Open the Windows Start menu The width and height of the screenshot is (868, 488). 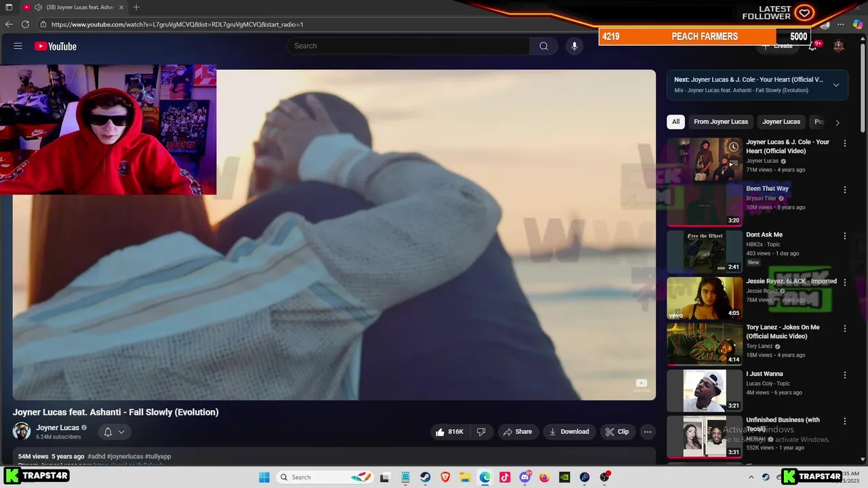(x=264, y=477)
